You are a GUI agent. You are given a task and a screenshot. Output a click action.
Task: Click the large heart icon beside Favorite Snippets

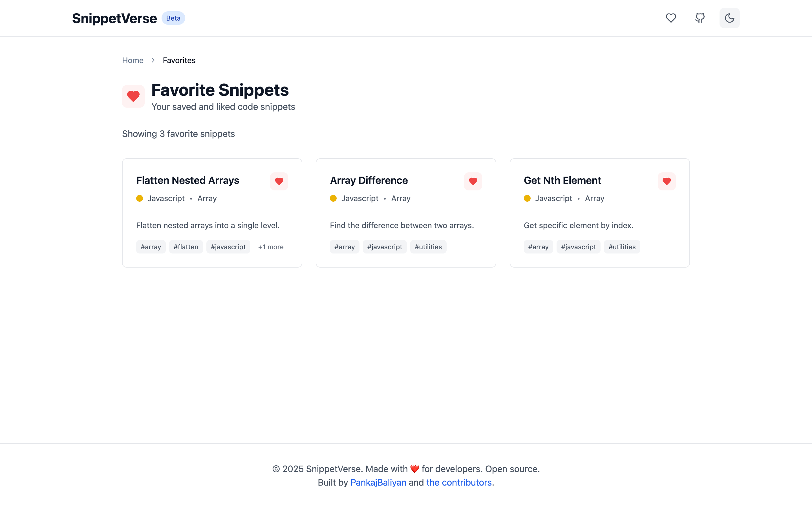tap(133, 96)
